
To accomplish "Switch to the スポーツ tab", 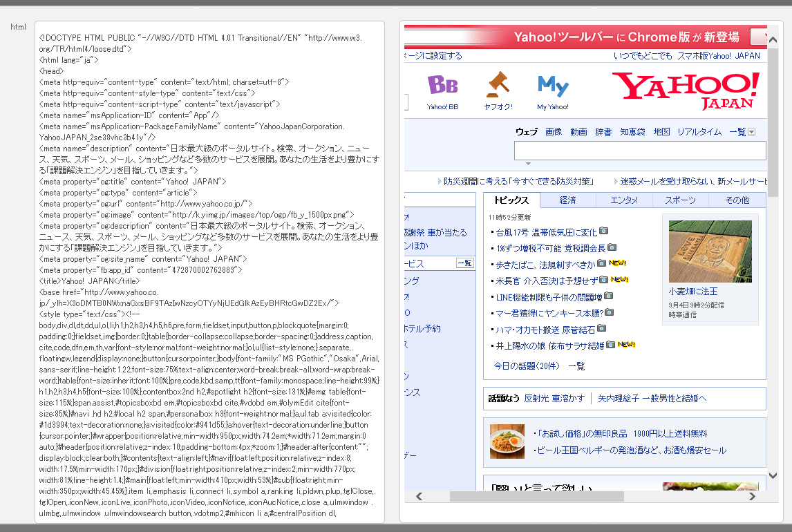I will click(680, 200).
